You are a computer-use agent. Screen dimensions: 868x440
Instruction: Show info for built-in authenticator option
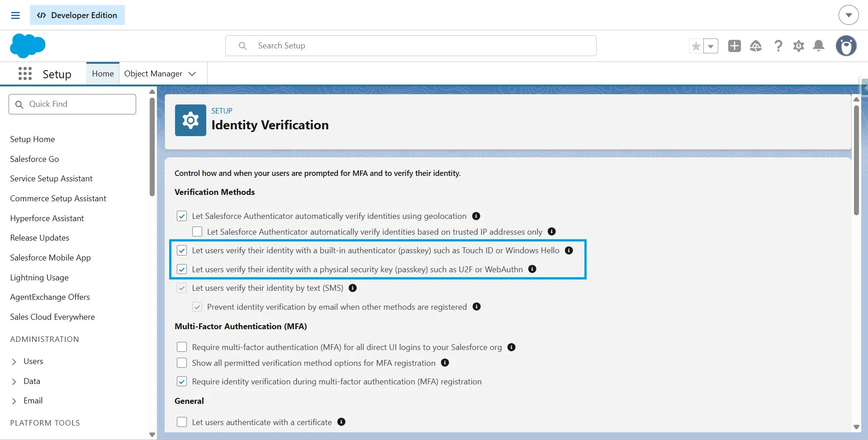click(x=569, y=251)
